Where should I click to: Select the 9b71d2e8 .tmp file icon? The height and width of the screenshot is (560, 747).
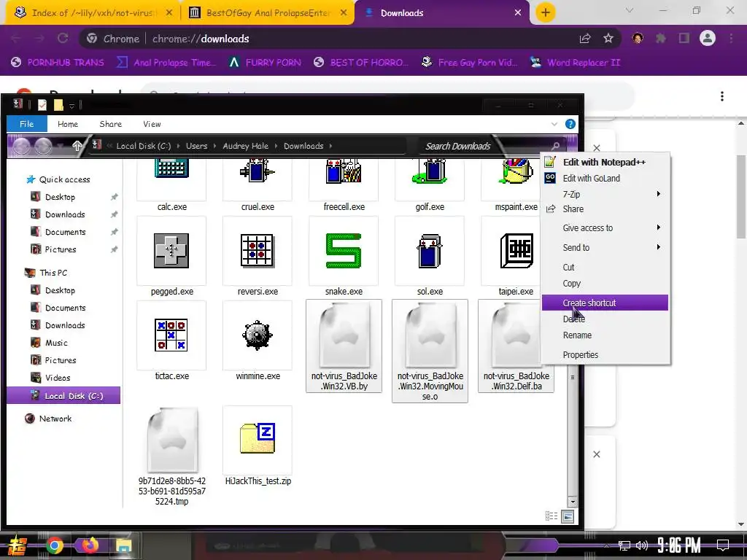point(172,440)
